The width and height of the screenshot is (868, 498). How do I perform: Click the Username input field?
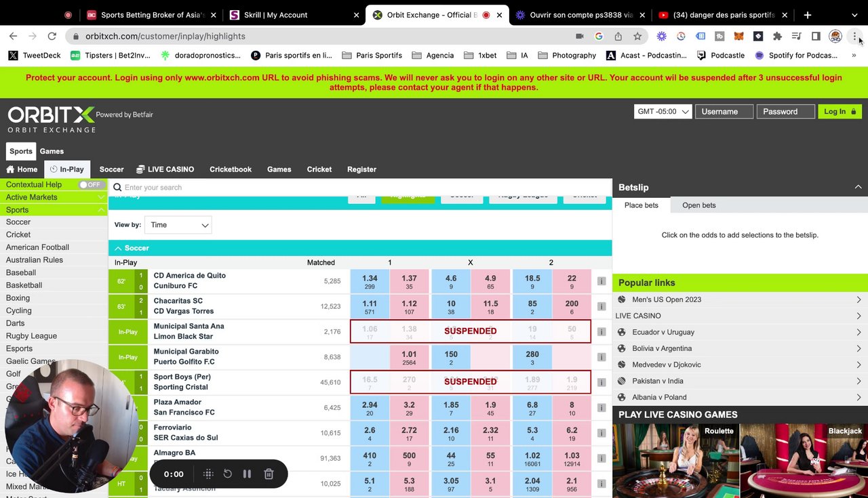724,112
